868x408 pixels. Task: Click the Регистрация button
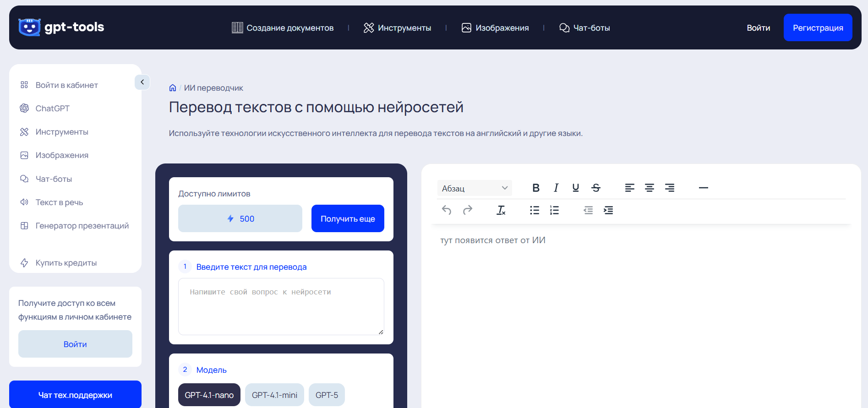818,27
